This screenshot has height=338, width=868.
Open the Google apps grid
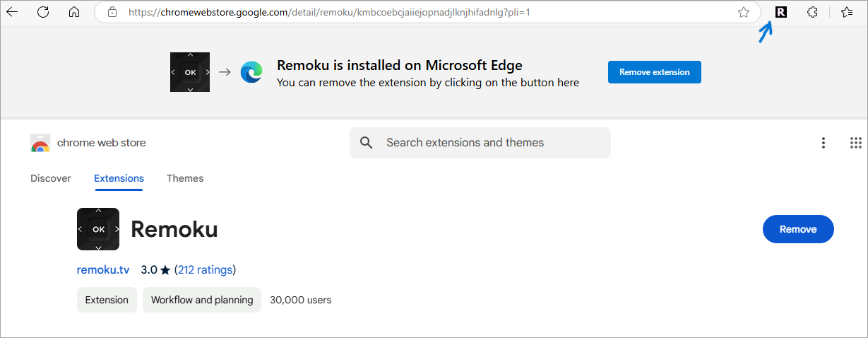pyautogui.click(x=856, y=143)
